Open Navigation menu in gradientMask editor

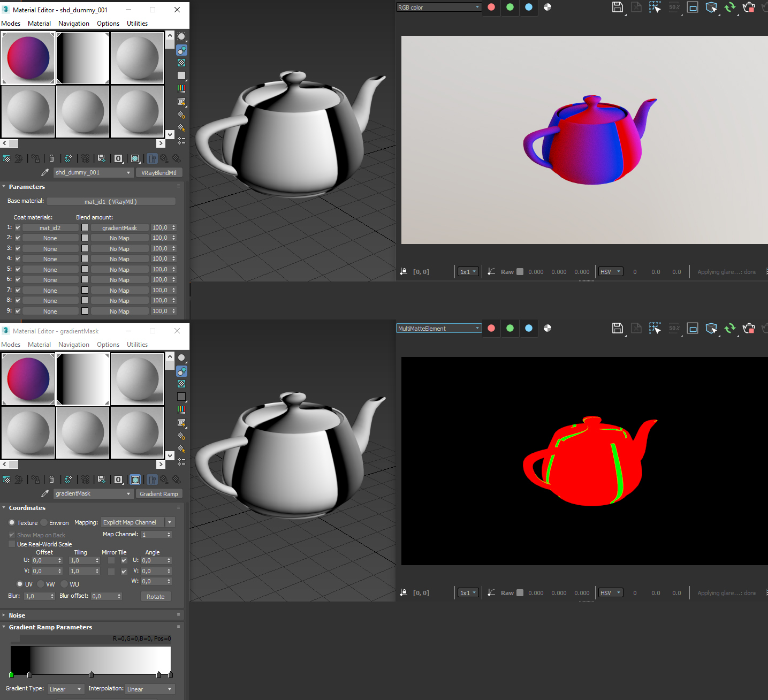tap(74, 345)
